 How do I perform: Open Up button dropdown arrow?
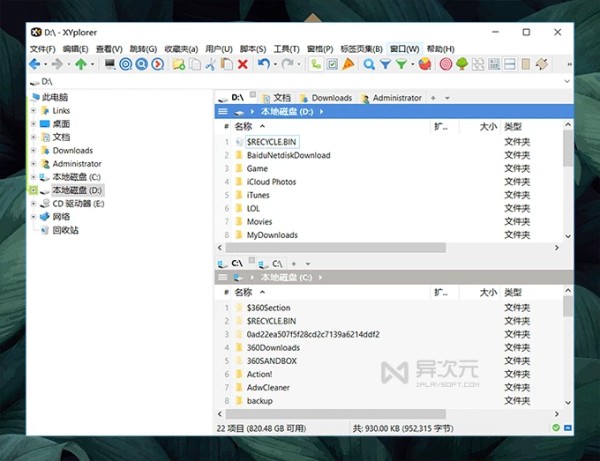[x=92, y=64]
